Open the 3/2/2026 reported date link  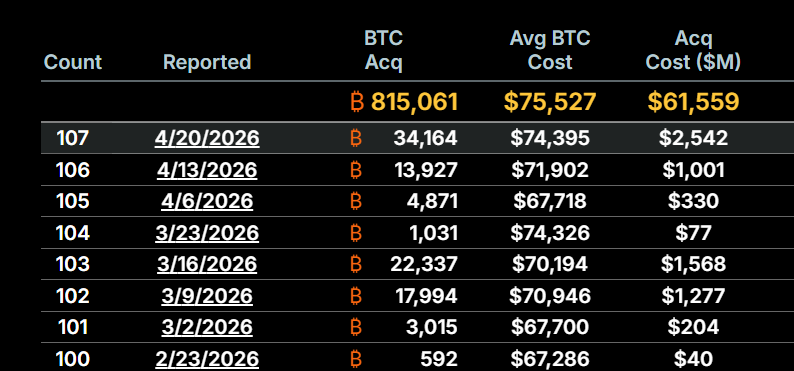coord(207,327)
